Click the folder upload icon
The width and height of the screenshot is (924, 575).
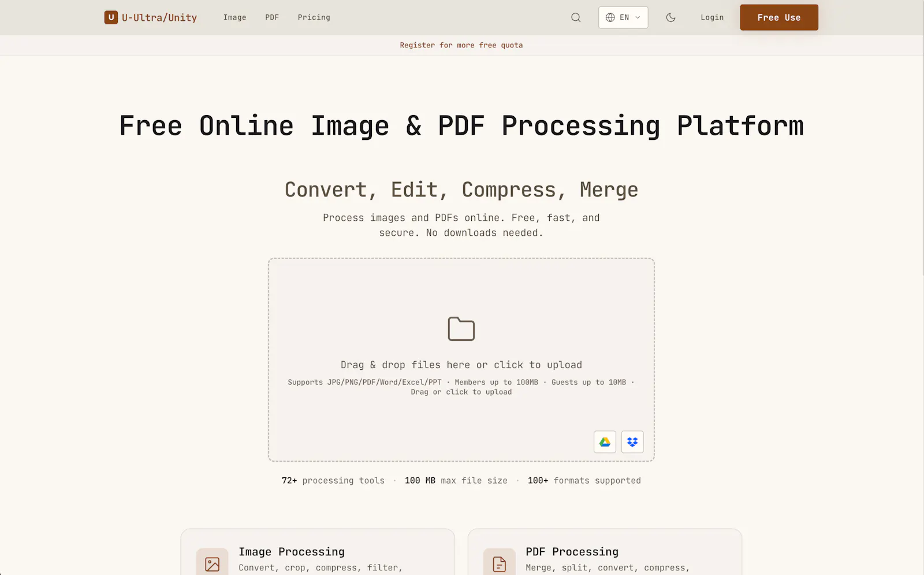click(x=461, y=329)
